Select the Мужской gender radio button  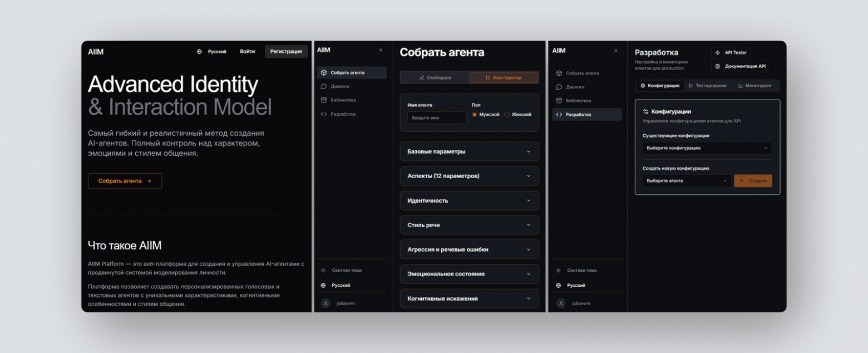pos(475,115)
